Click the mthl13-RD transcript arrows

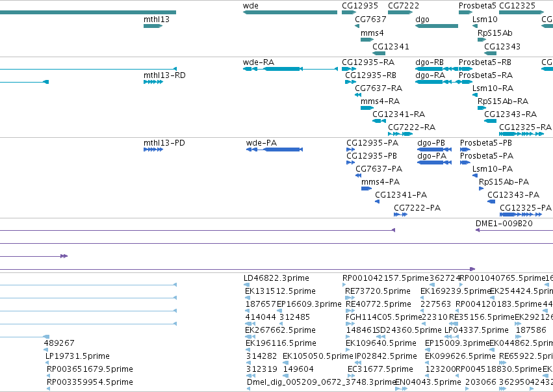[x=153, y=82]
